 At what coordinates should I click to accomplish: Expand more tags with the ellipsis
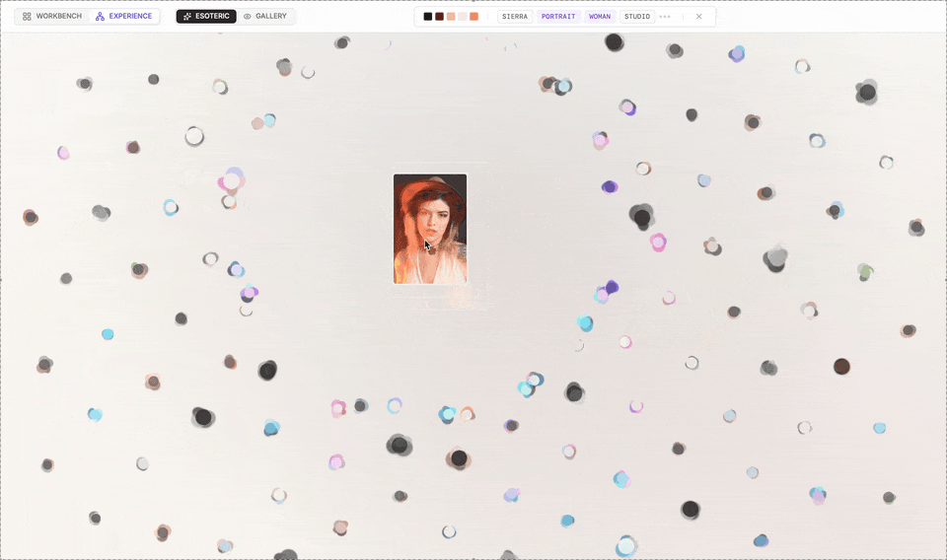(665, 17)
